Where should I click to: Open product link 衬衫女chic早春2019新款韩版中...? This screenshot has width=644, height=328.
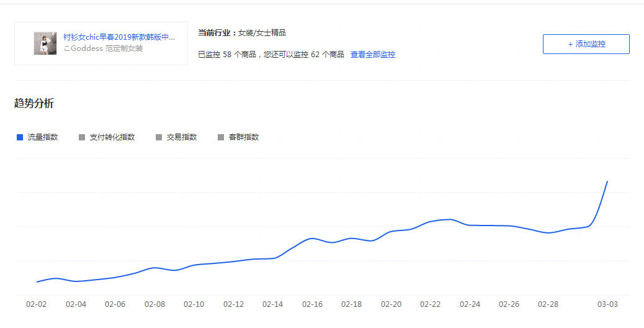tap(119, 37)
